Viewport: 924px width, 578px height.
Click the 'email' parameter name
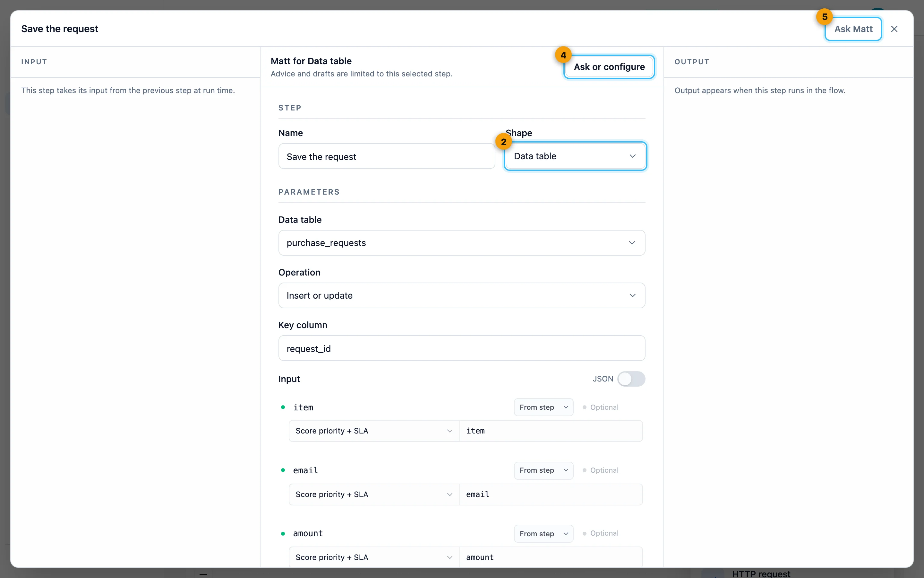(x=305, y=470)
